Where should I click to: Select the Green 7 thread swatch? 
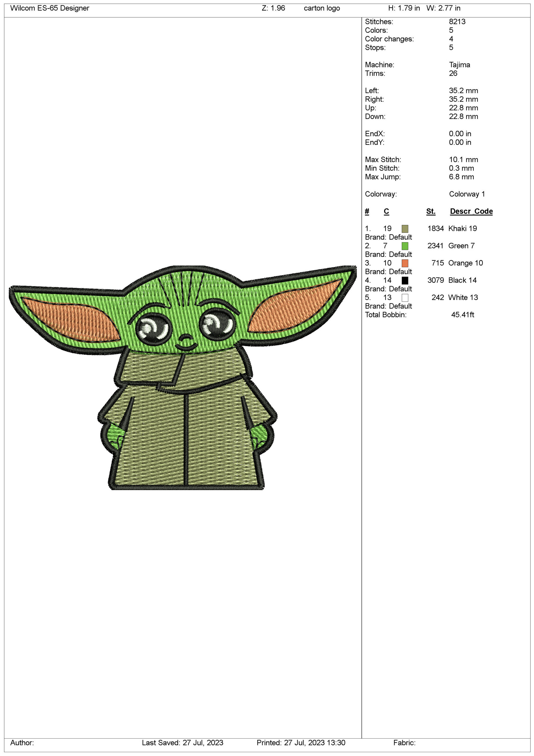[x=405, y=246]
